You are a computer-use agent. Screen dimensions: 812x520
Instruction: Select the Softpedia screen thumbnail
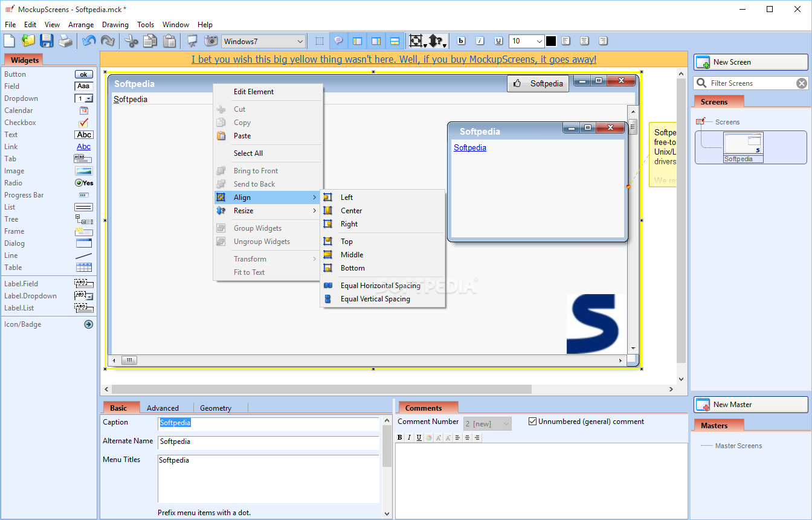click(743, 147)
